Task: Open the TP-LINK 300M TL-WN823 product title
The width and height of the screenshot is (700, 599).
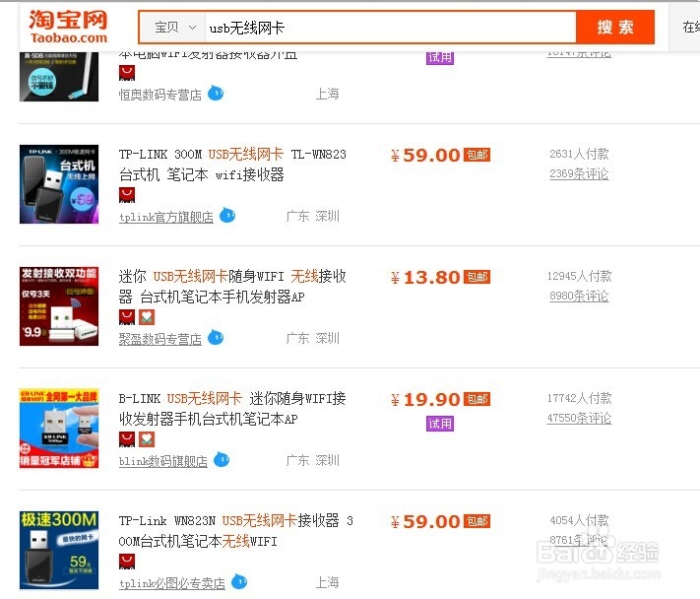Action: pyautogui.click(x=232, y=165)
